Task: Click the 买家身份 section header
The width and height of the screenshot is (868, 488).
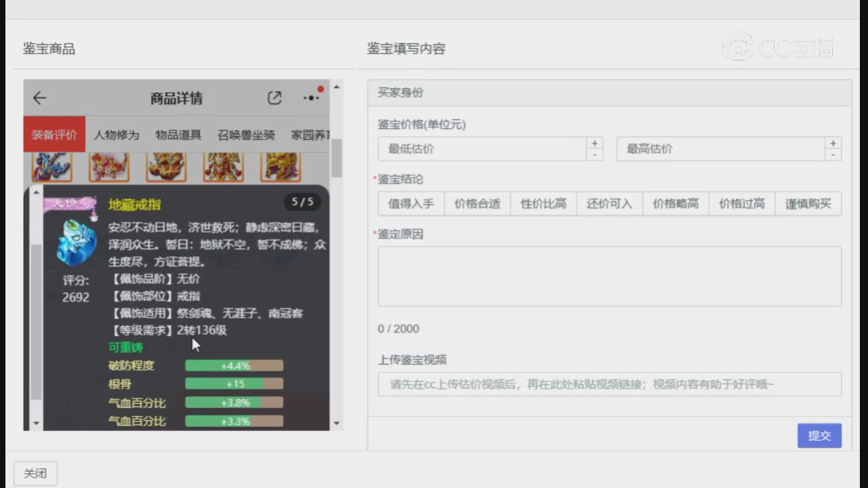Action: click(x=610, y=93)
